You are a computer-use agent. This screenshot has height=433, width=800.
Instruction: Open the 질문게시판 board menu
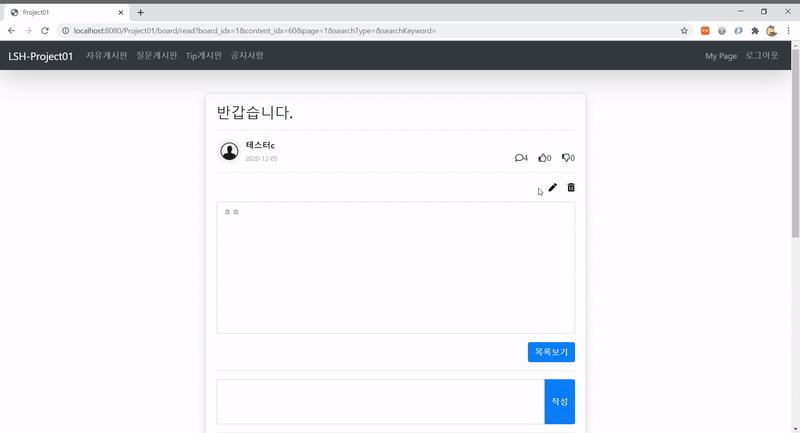(x=157, y=56)
